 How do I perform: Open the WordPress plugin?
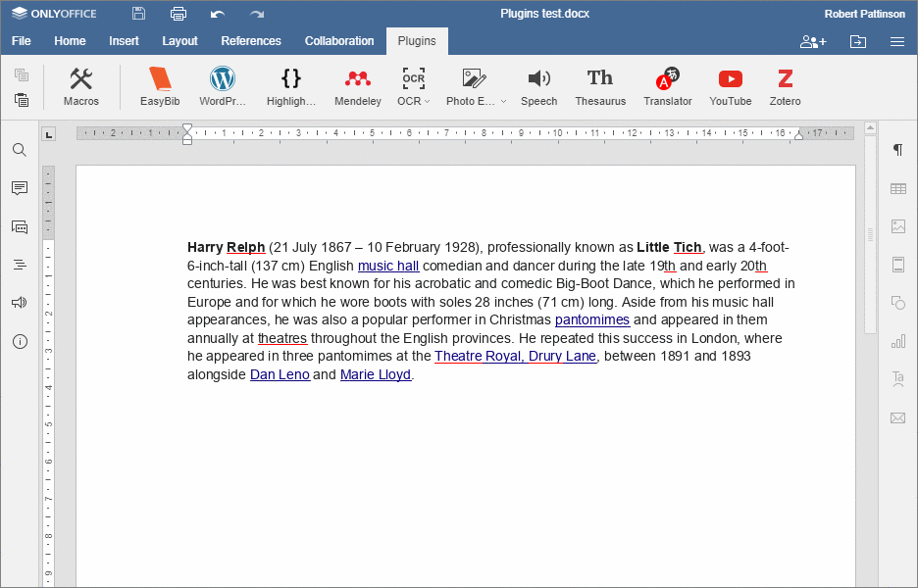223,86
